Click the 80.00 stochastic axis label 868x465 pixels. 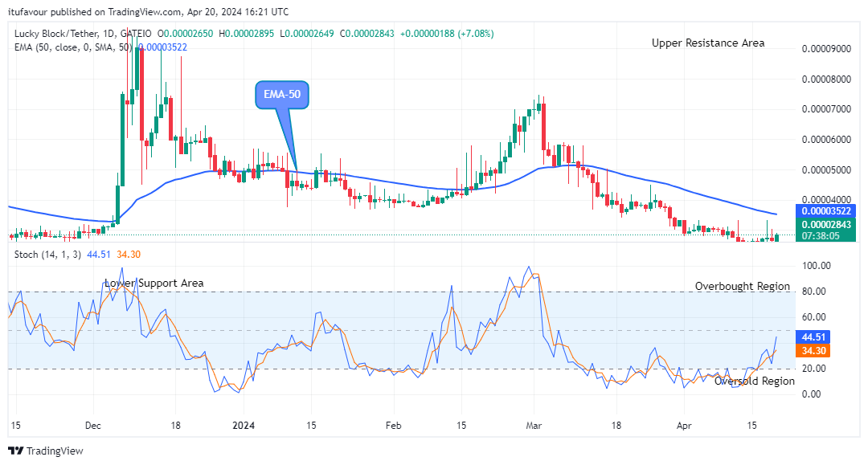coord(814,292)
